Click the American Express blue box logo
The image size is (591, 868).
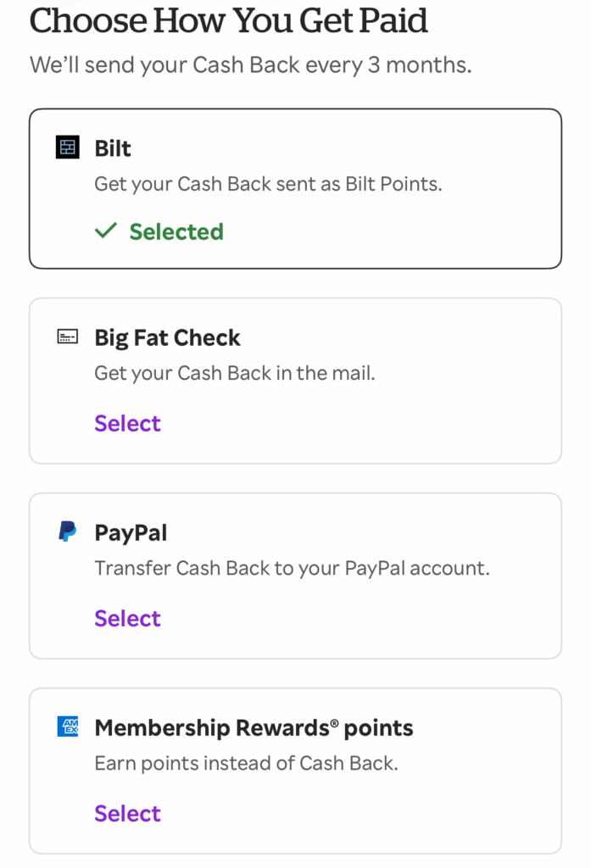(66, 726)
